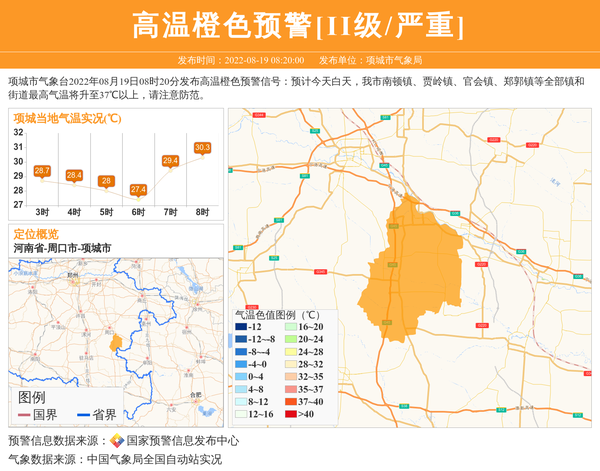Screen dimensions: 600x471
Task: Click the 29.4 temperature label at 7时
Action: pyautogui.click(x=170, y=160)
